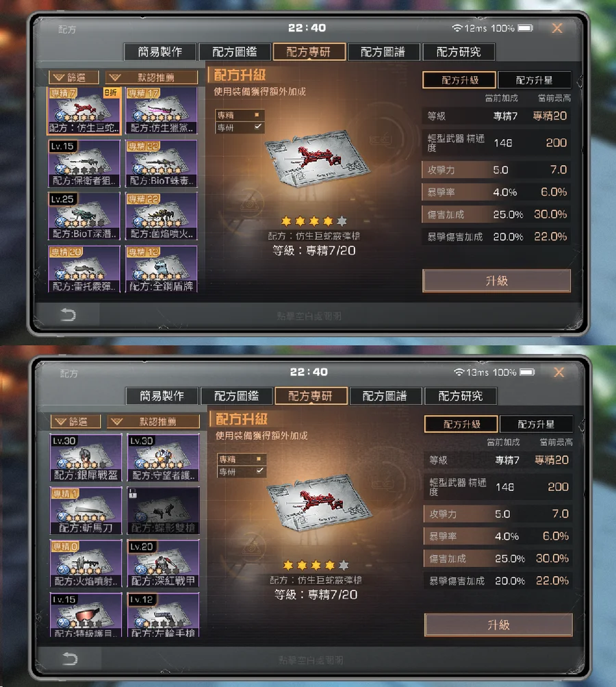
Task: Select the 保衛者狙 Lv.15 recipe
Action: (x=84, y=164)
